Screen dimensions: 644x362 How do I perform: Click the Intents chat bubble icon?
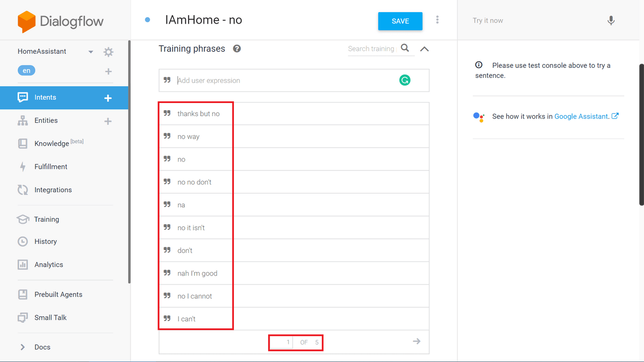[x=23, y=98]
